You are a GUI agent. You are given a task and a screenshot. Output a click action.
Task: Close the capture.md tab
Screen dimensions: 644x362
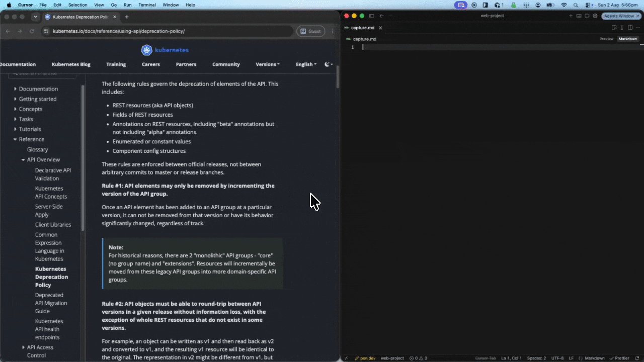(380, 28)
